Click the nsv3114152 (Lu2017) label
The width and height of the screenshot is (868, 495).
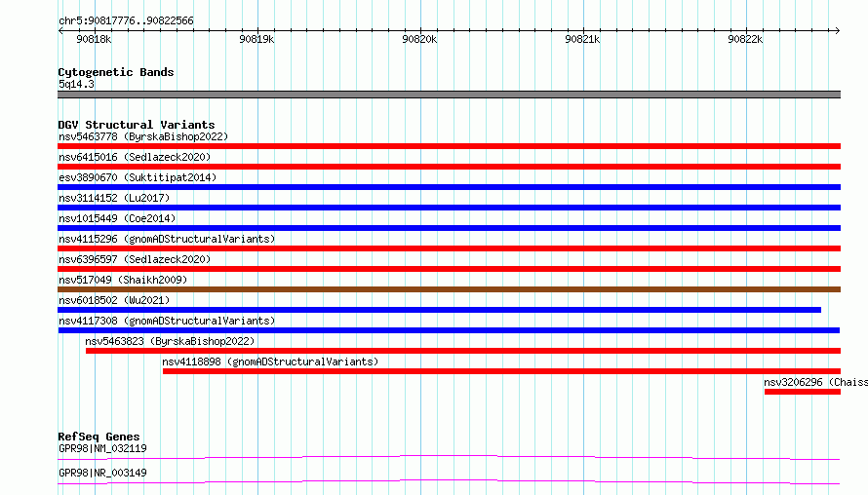(x=114, y=198)
